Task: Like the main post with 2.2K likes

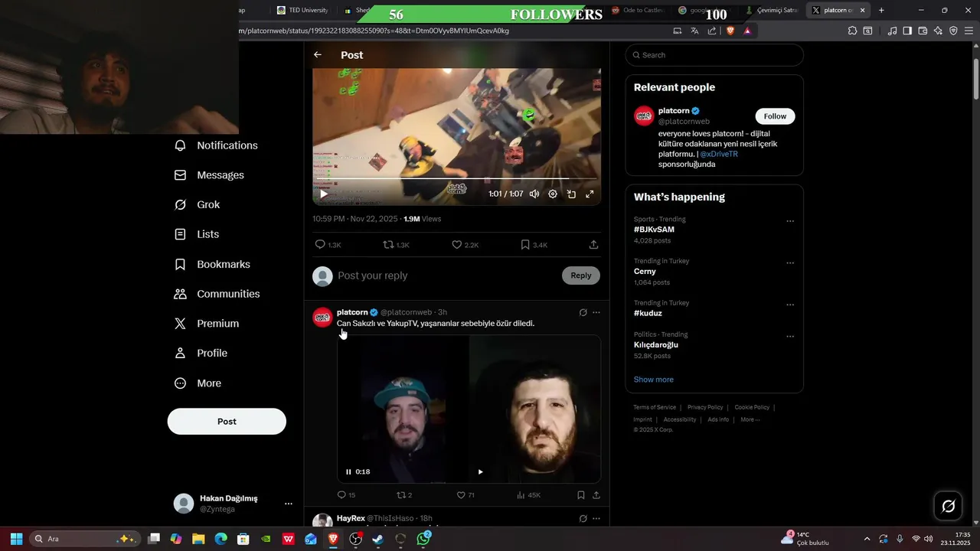Action: click(x=465, y=245)
